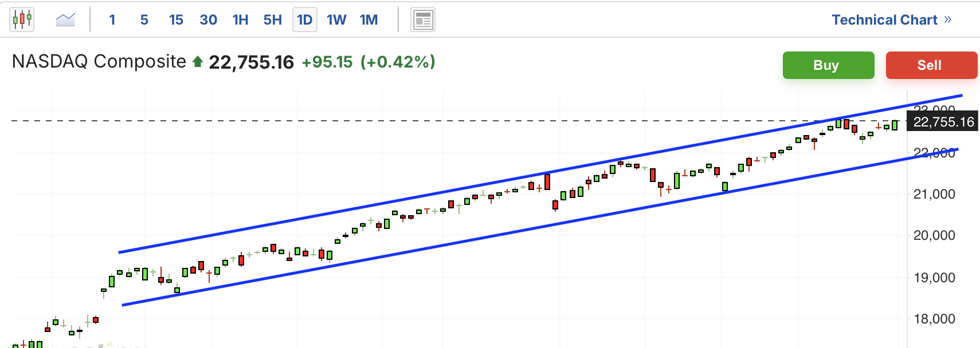Click the 22,755.16 price next to title

251,62
